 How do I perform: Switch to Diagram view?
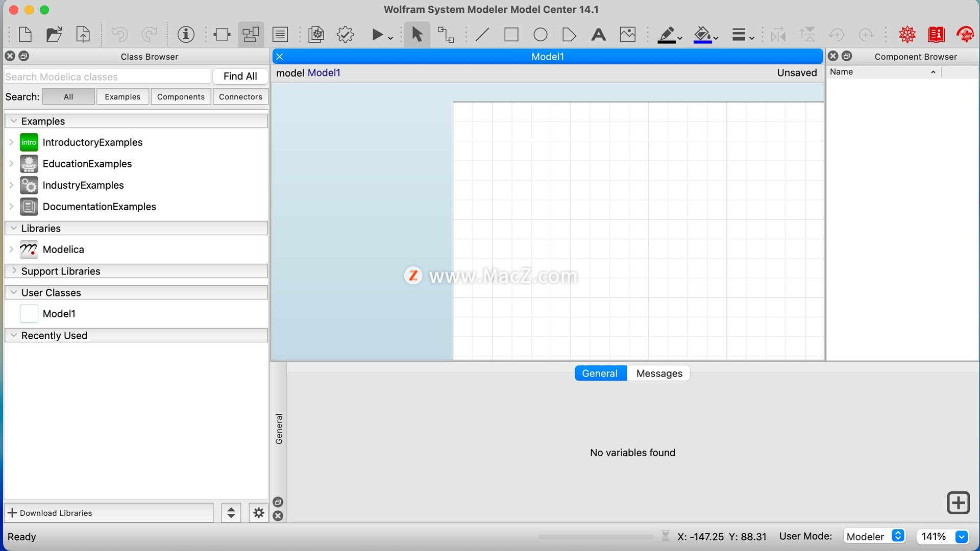click(251, 35)
